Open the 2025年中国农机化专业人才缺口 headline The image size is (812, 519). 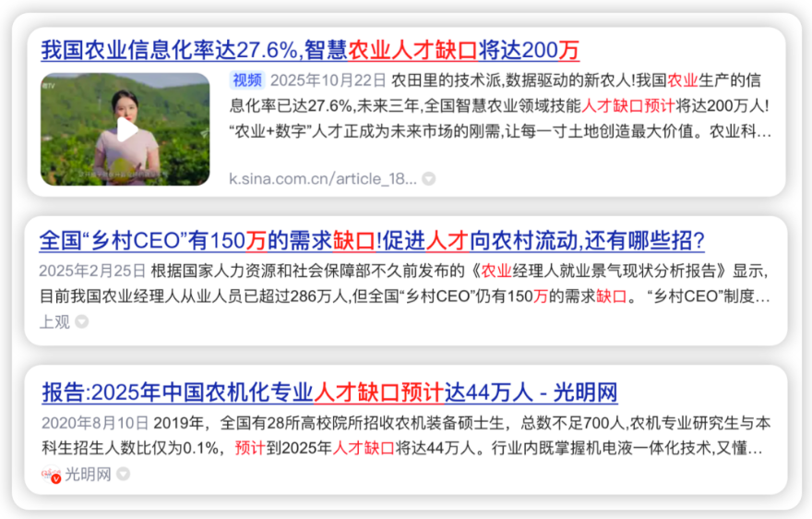tap(328, 392)
